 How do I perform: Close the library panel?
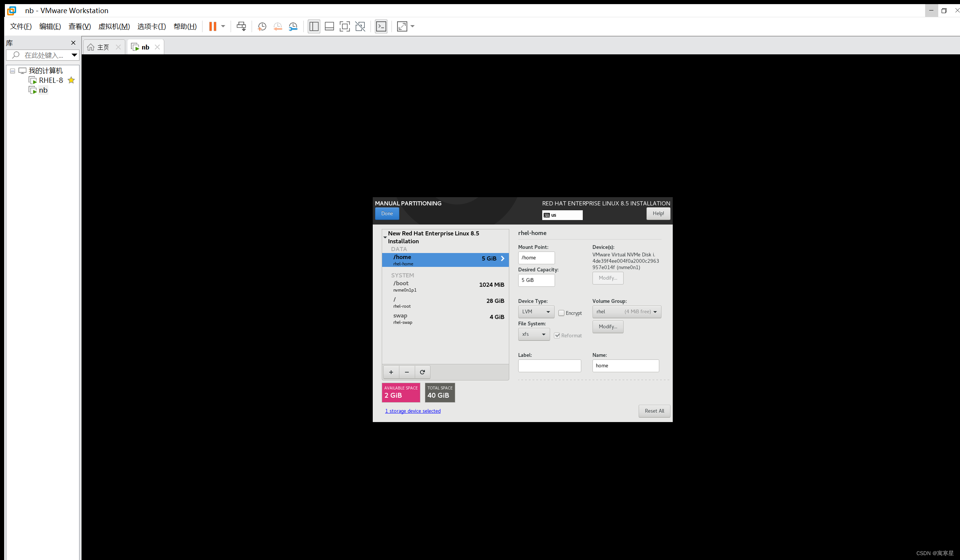[73, 43]
